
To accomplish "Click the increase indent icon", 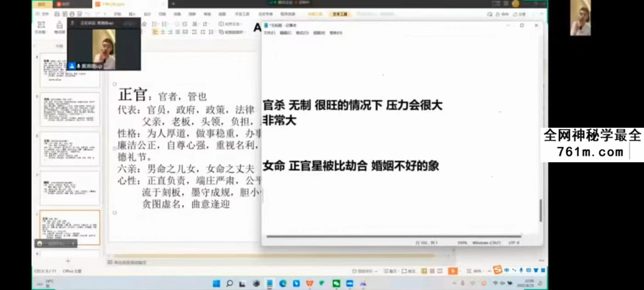I will click(185, 24).
